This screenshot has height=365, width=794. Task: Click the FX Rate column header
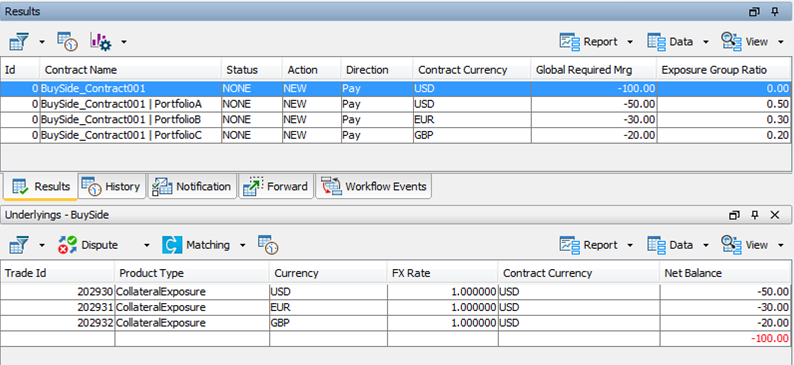tap(443, 273)
